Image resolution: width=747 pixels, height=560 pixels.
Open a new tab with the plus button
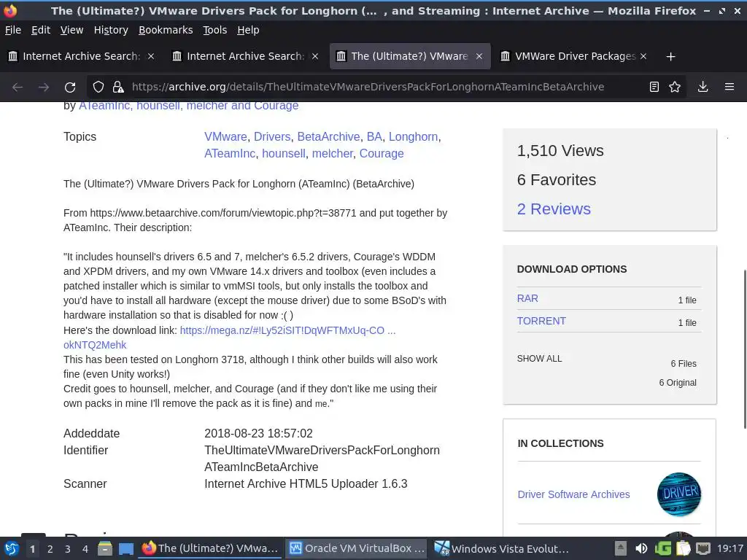pyautogui.click(x=671, y=57)
